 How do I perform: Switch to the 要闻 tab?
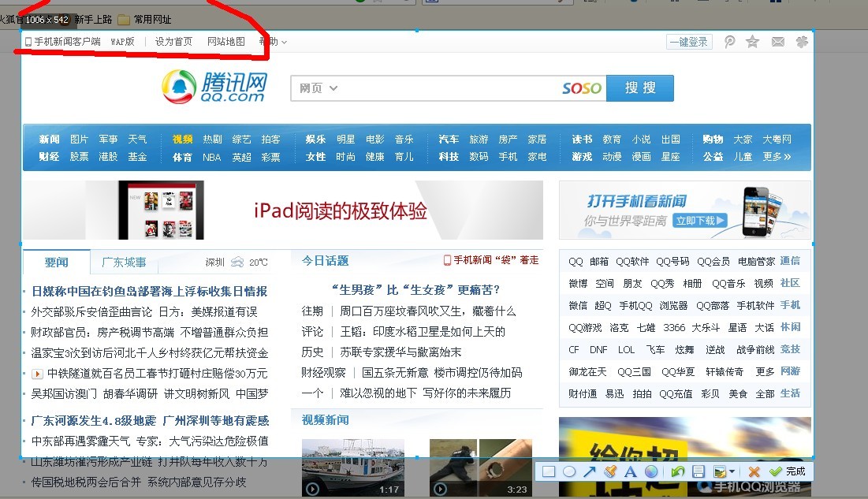57,262
